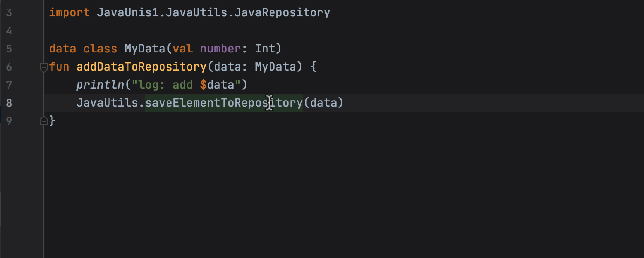Viewport: 644px width, 258px height.
Task: Click the println call on line 7
Action: tap(100, 85)
